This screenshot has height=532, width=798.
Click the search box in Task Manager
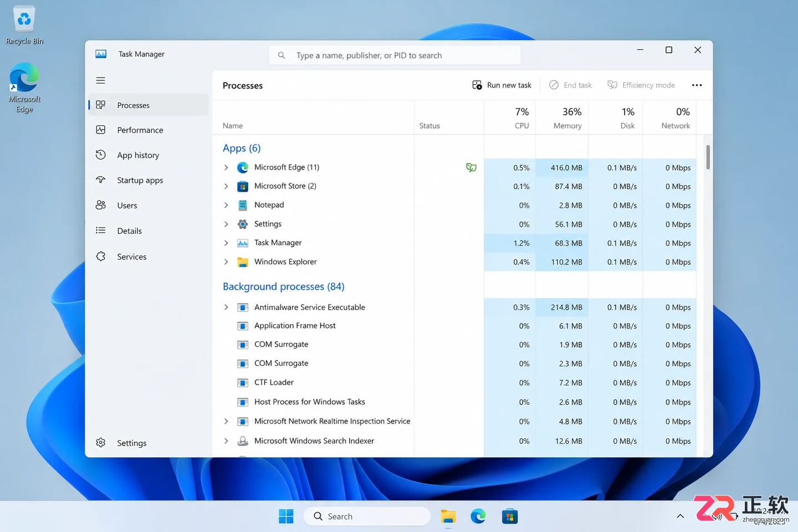[395, 55]
